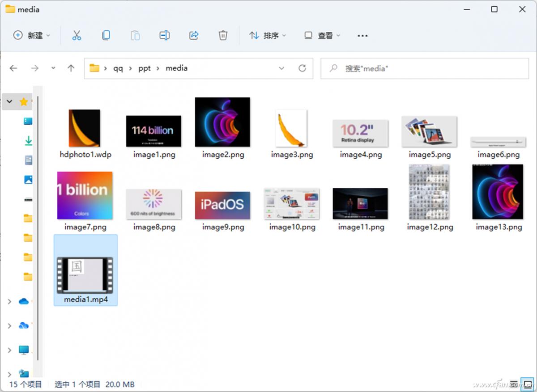
Task: Select the image5.png thumbnail
Action: click(428, 132)
